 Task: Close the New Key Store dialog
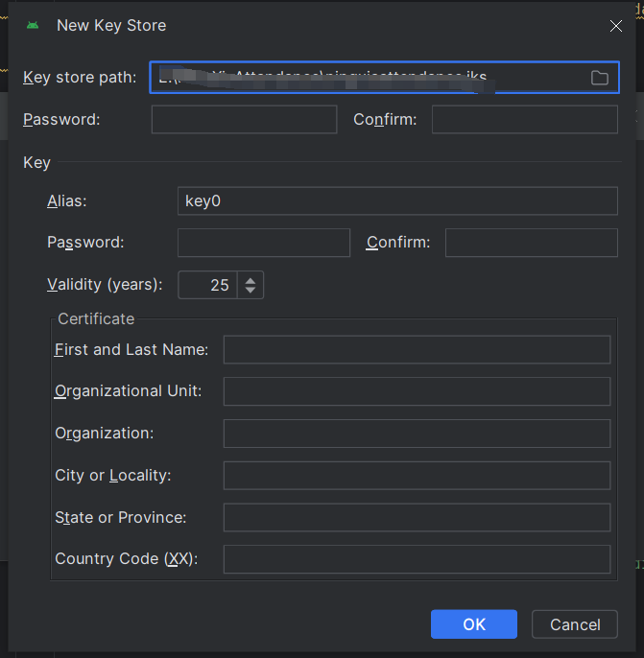[616, 26]
